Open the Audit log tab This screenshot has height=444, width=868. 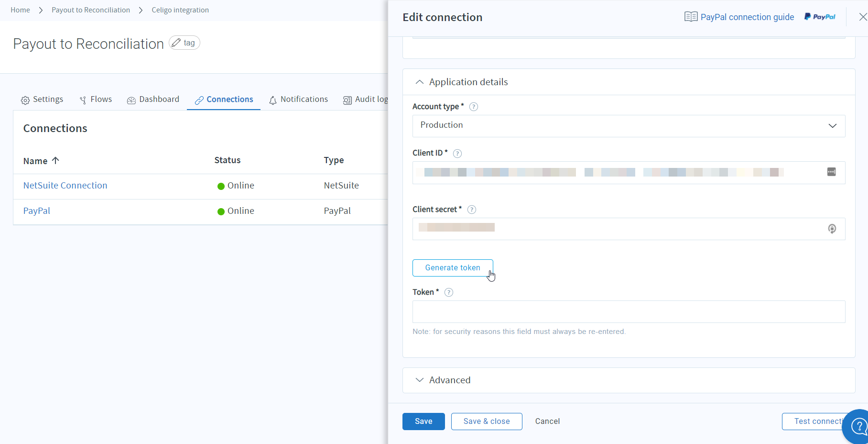[x=366, y=100]
